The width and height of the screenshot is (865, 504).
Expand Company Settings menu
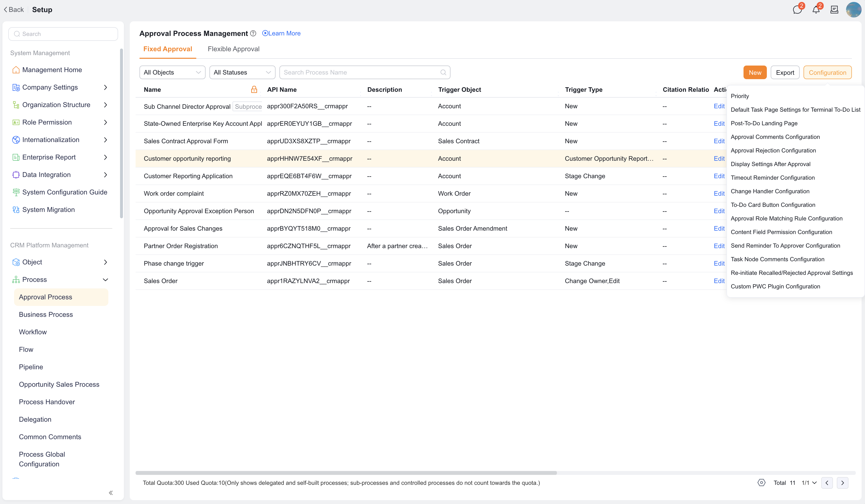(105, 87)
